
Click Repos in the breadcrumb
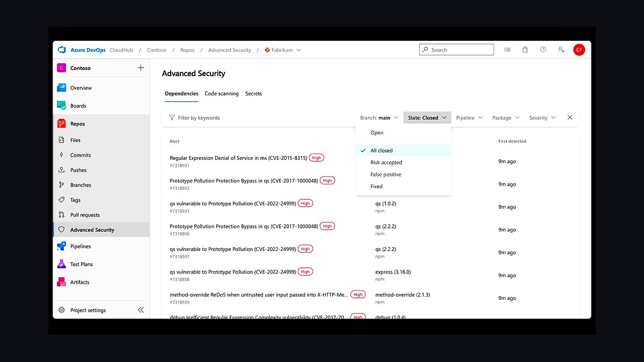(187, 50)
